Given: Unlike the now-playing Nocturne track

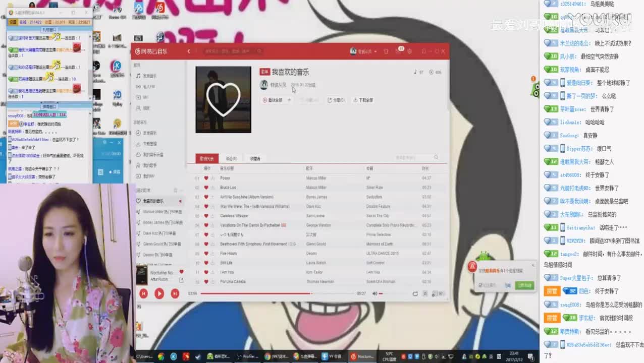Looking at the screenshot, I should pyautogui.click(x=181, y=272).
